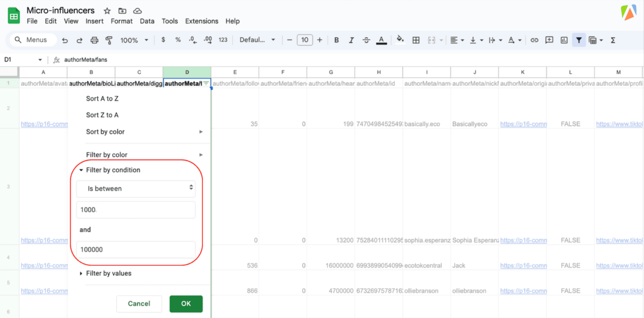Click the undo arrow icon
644x318 pixels.
tap(65, 40)
